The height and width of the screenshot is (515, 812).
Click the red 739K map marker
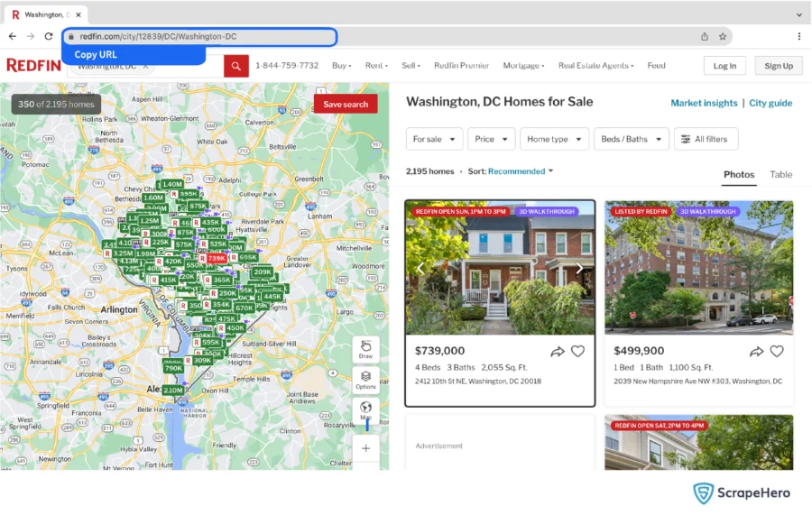[213, 258]
